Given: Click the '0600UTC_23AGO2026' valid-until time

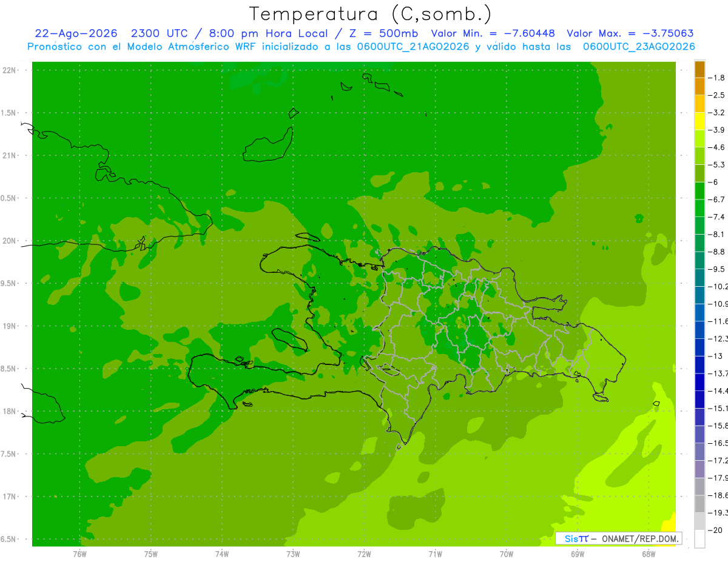Looking at the screenshot, I should pos(639,47).
